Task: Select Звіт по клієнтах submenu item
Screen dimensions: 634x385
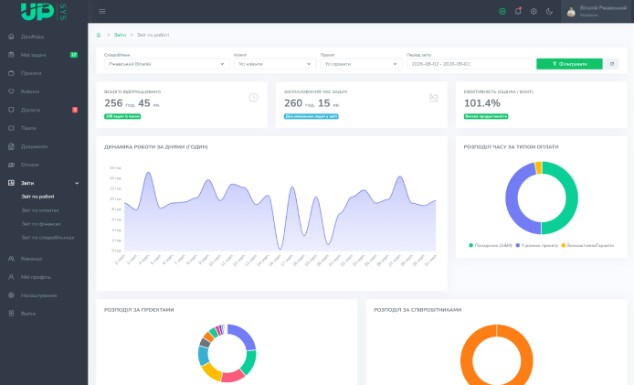Action: pyautogui.click(x=40, y=210)
